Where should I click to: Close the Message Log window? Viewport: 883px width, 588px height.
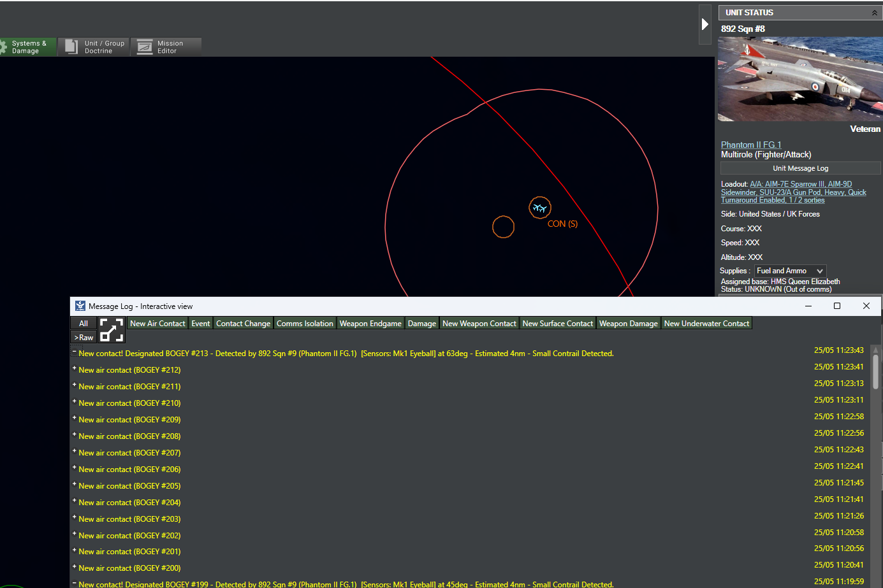tap(866, 306)
